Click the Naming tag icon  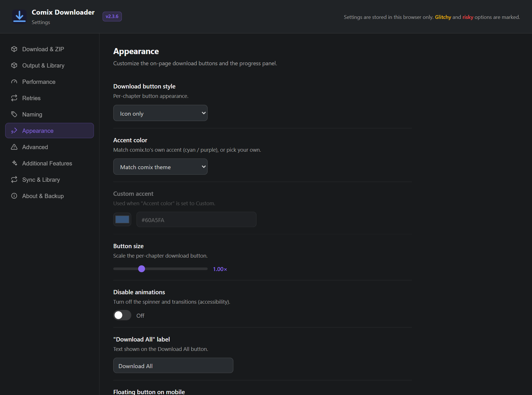(x=14, y=114)
